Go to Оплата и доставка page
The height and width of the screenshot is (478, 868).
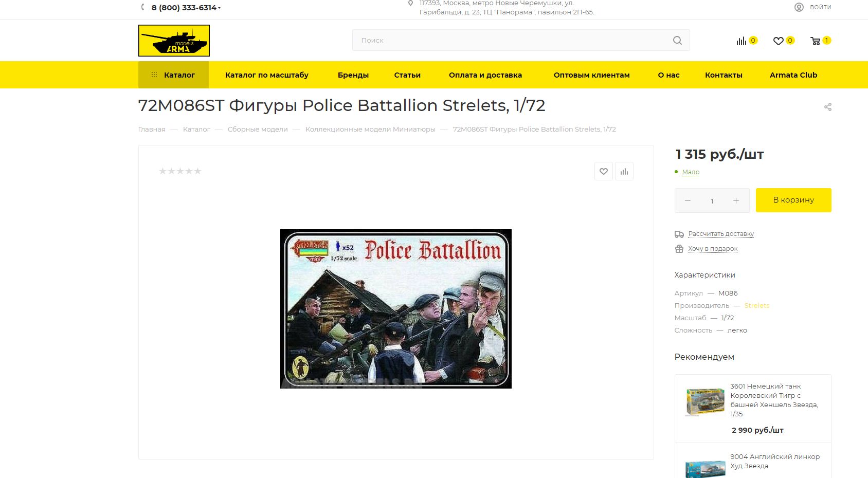485,75
